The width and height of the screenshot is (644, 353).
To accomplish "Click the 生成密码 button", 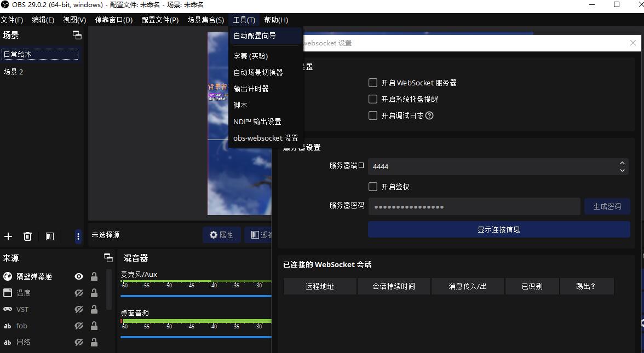I will 607,206.
